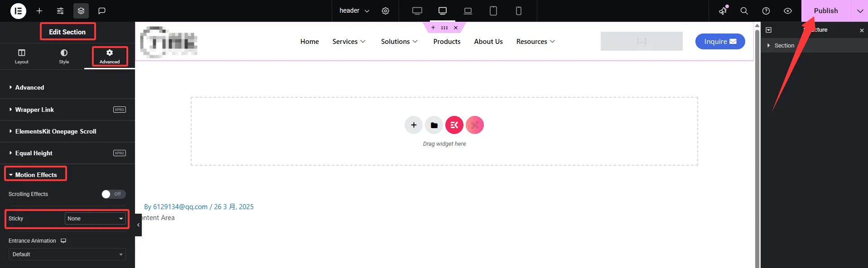Switch to the Style tab
The height and width of the screenshot is (268, 868).
click(64, 57)
